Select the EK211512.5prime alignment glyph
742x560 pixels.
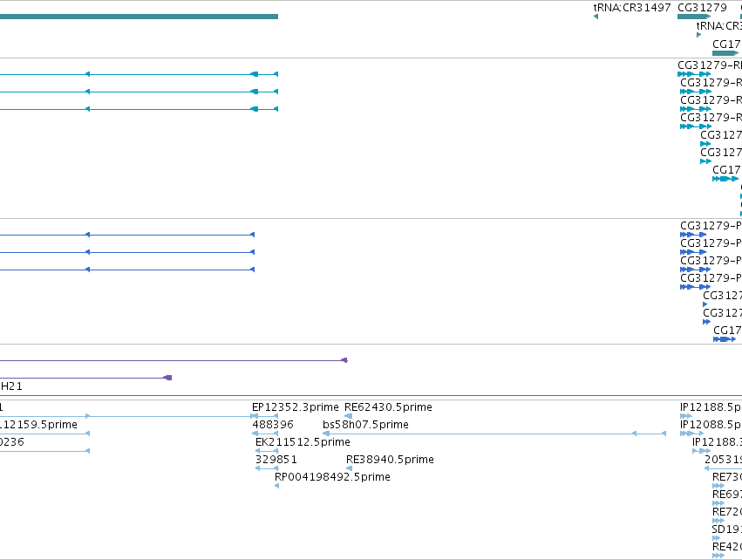click(267, 451)
